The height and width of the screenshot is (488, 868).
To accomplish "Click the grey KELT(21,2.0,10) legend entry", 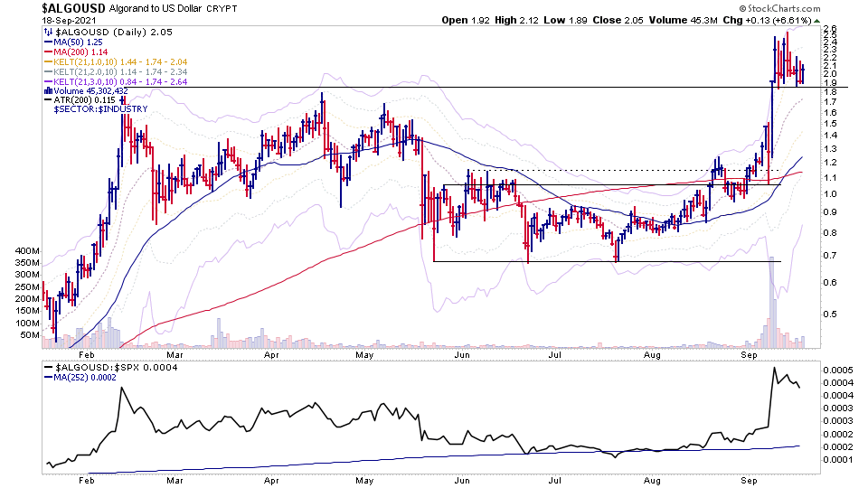I will click(120, 72).
